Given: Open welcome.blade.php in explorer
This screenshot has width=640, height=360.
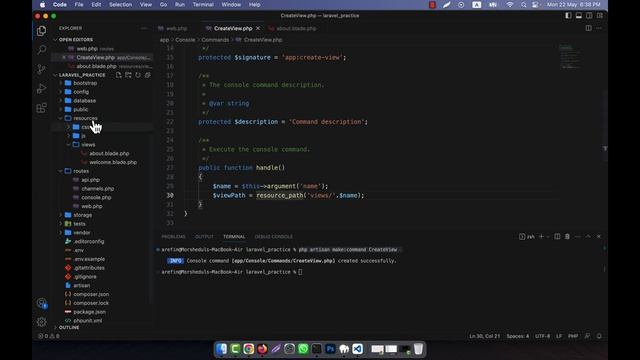Looking at the screenshot, I should click(x=113, y=162).
